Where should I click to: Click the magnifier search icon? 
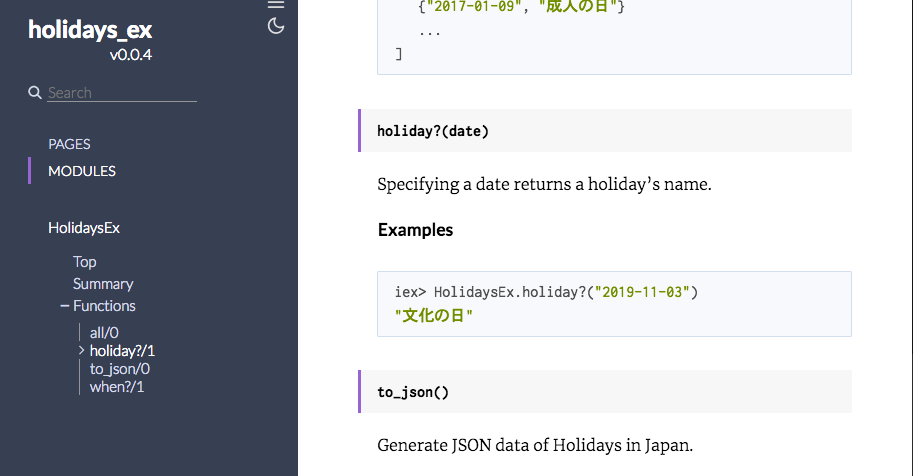[35, 92]
